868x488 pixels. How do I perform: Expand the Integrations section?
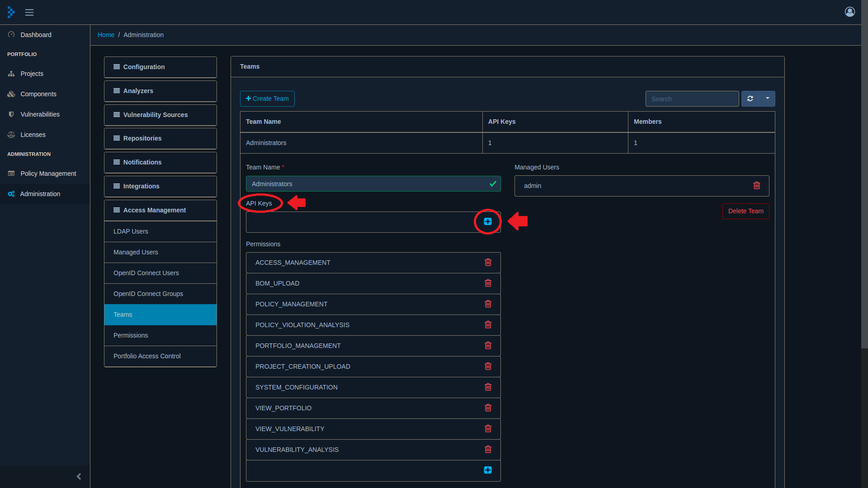tap(160, 186)
